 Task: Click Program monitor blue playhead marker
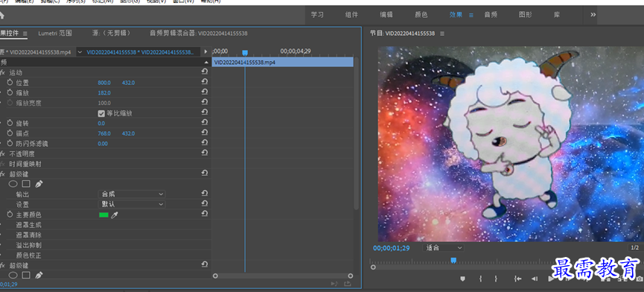coord(453,260)
